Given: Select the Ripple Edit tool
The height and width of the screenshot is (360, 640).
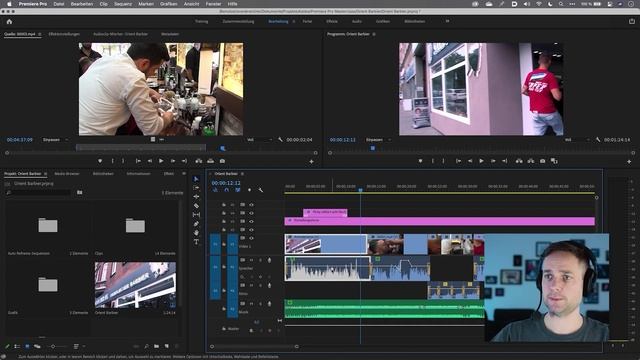Looking at the screenshot, I should click(196, 197).
